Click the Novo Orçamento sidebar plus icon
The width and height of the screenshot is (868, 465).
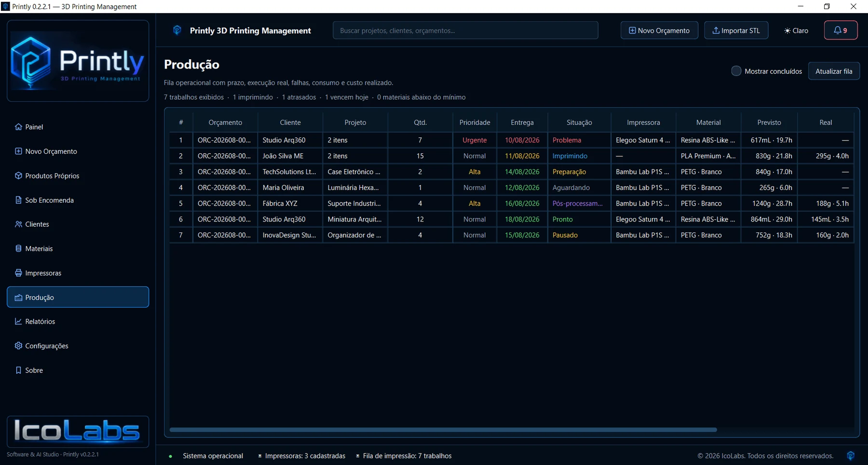[x=18, y=151]
